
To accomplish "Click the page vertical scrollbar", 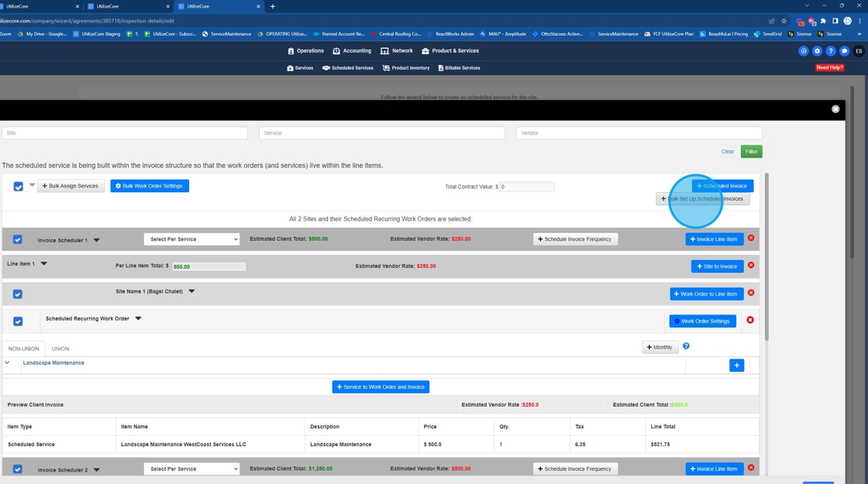I will tap(852, 172).
